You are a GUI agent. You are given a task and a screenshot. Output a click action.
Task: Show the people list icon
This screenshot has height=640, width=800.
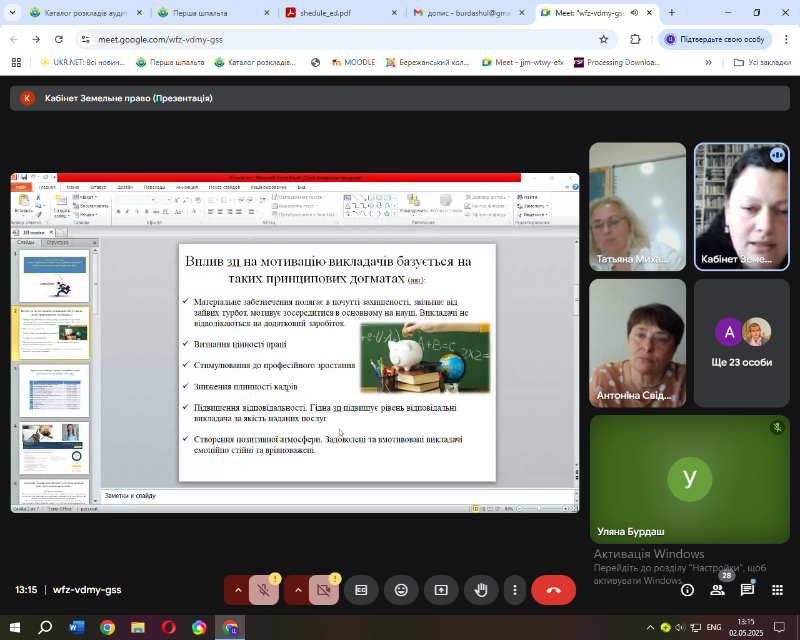pyautogui.click(x=717, y=590)
